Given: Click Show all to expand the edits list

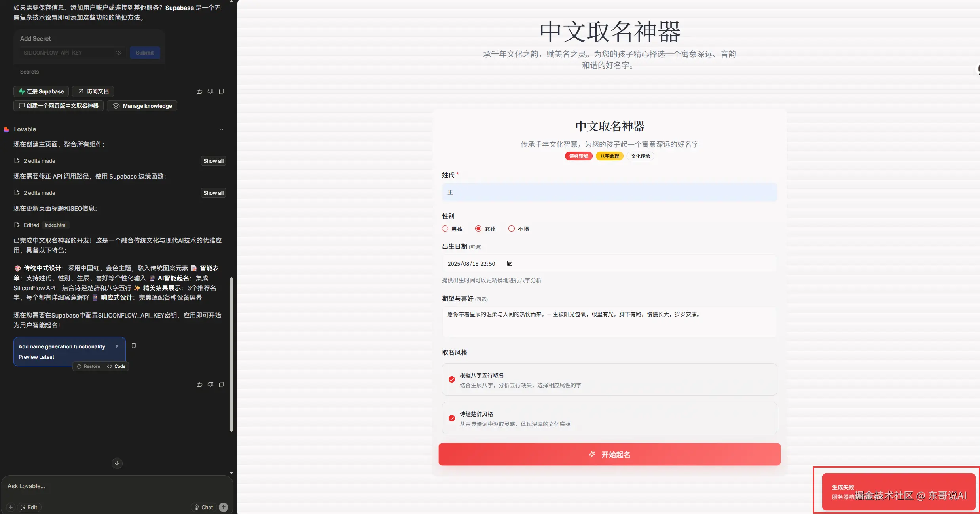Looking at the screenshot, I should (213, 161).
